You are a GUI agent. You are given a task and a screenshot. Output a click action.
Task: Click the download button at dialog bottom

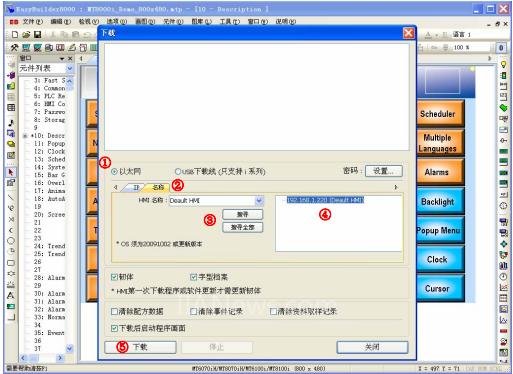pyautogui.click(x=140, y=347)
